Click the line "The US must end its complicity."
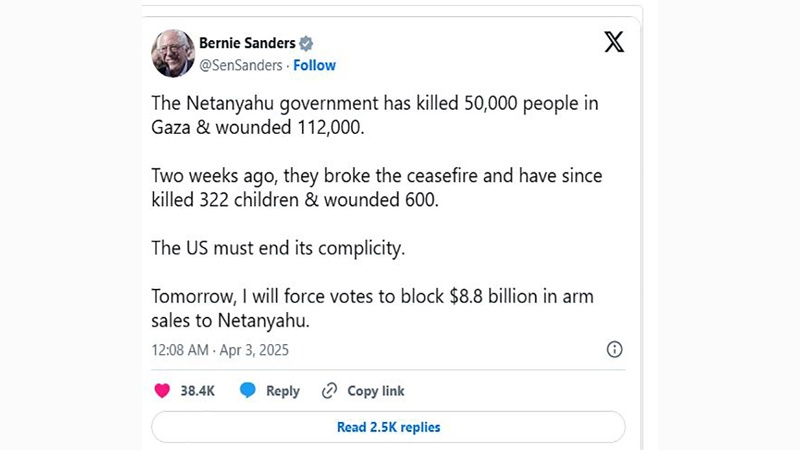The height and width of the screenshot is (450, 800). [x=278, y=248]
